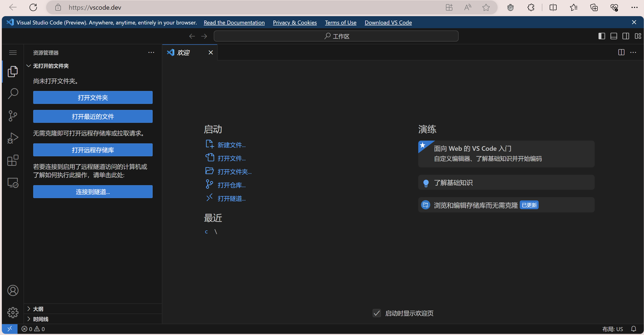Open editor more actions ellipsis
The height and width of the screenshot is (335, 644).
click(633, 52)
